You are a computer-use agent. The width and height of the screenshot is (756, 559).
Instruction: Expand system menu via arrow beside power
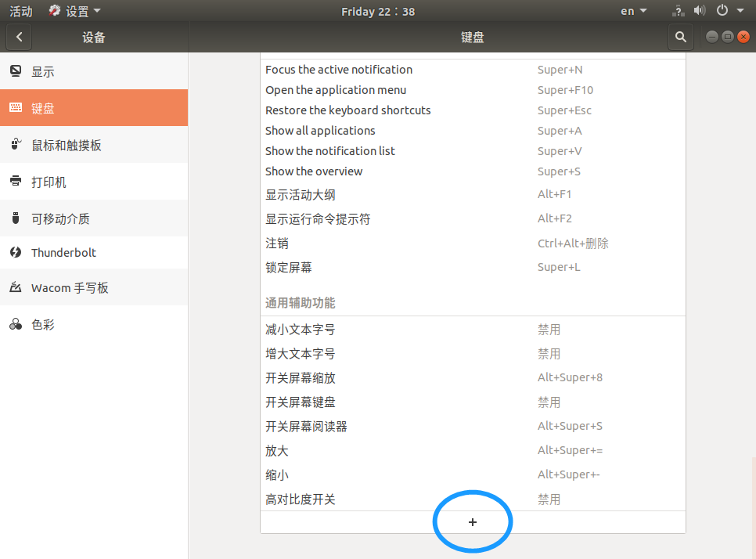click(740, 11)
